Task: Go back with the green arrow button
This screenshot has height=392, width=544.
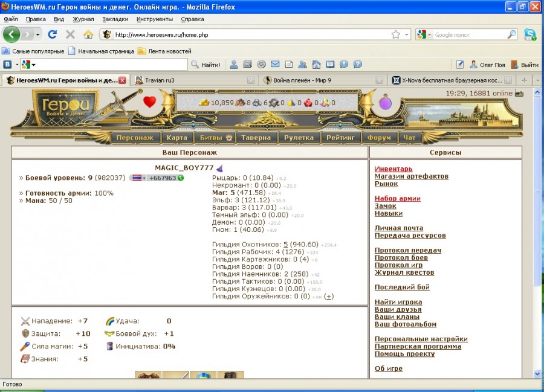Action: (11, 34)
